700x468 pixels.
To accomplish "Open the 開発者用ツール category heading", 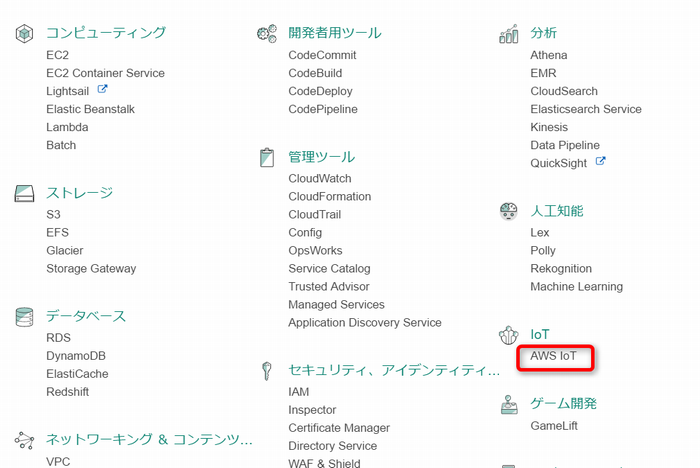I will pyautogui.click(x=335, y=33).
